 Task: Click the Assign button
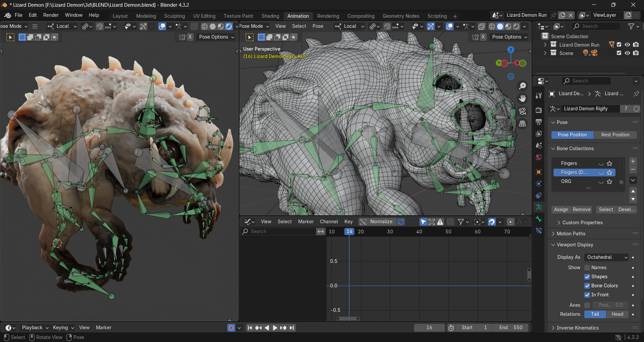[x=561, y=210]
